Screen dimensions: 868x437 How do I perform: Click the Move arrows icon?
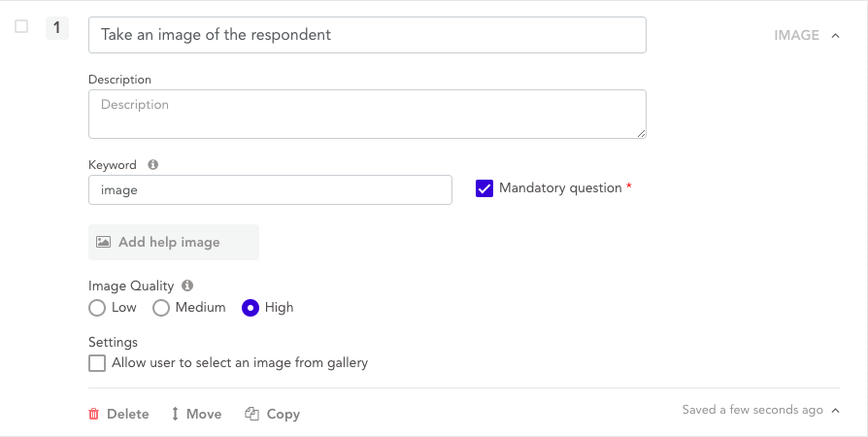pos(175,414)
